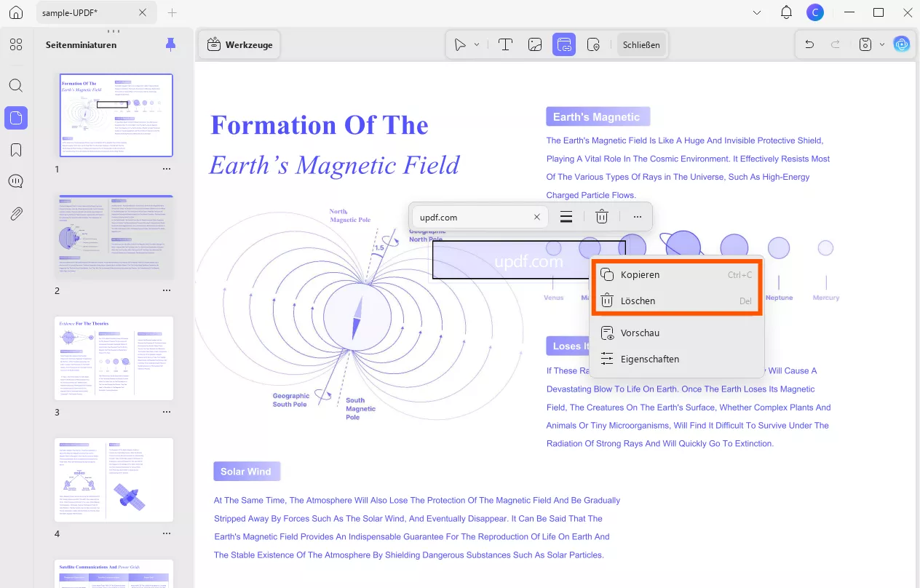Click the Neptune planet label
The image size is (920, 588).
[779, 298]
